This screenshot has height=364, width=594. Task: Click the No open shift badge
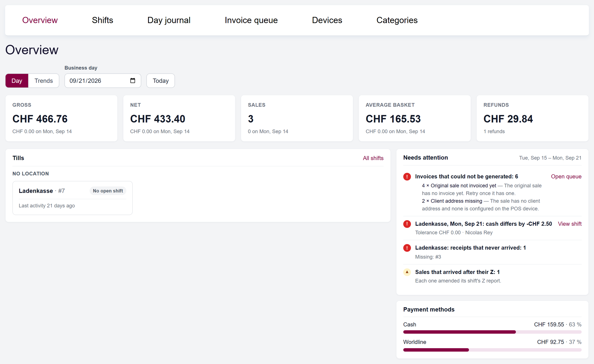tap(108, 191)
